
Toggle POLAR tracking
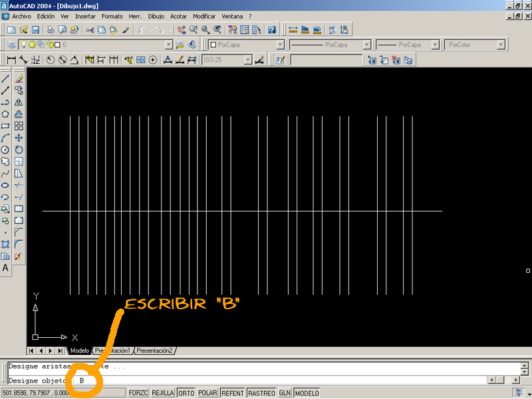click(207, 393)
